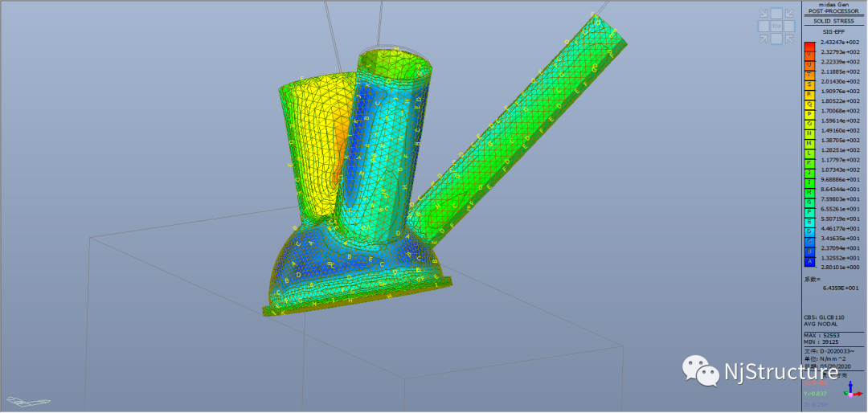
Task: Click the legend value 3.41635e+001
Action: click(x=841, y=238)
